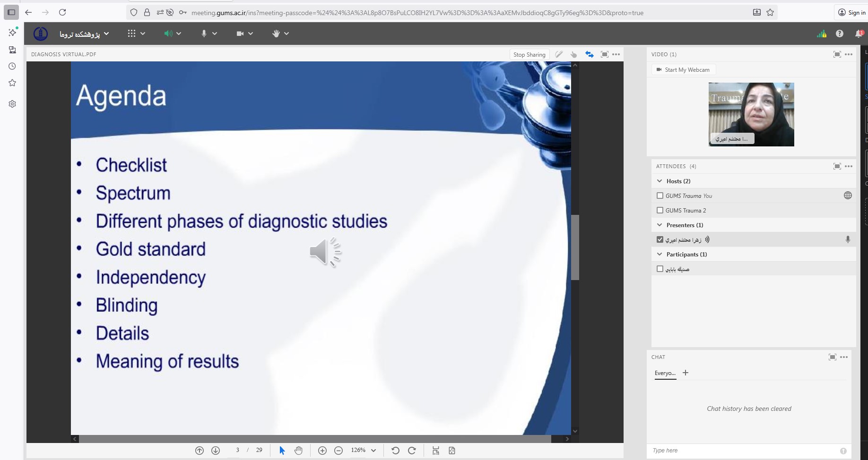The width and height of the screenshot is (868, 460).
Task: Zoom in on the shared PDF
Action: (x=322, y=451)
